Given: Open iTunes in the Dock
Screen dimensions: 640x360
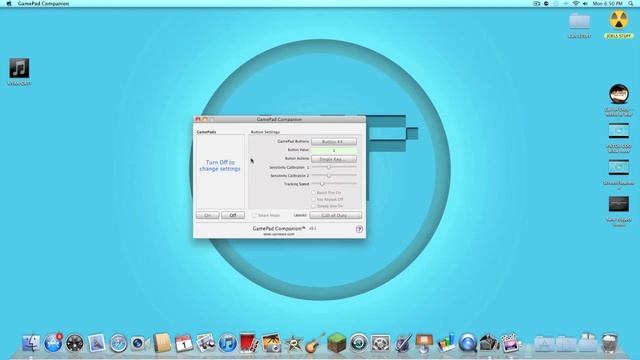Looking at the screenshot, I should [227, 343].
